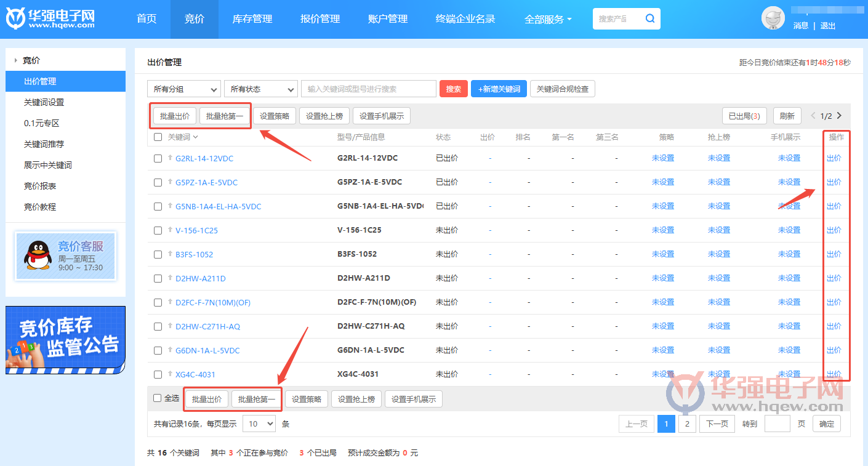Open the 所有状态 status dropdown
Screen dimensions: 868x466
coord(261,89)
